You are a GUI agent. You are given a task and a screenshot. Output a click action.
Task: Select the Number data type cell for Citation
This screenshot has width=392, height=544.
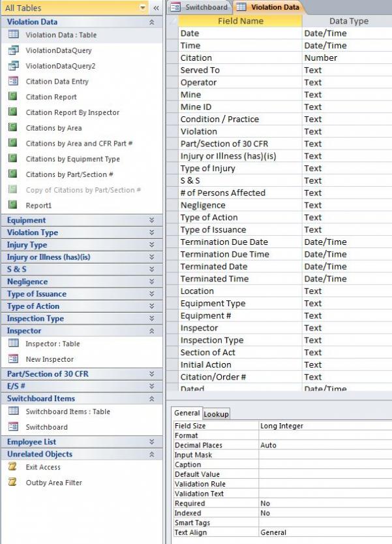347,58
